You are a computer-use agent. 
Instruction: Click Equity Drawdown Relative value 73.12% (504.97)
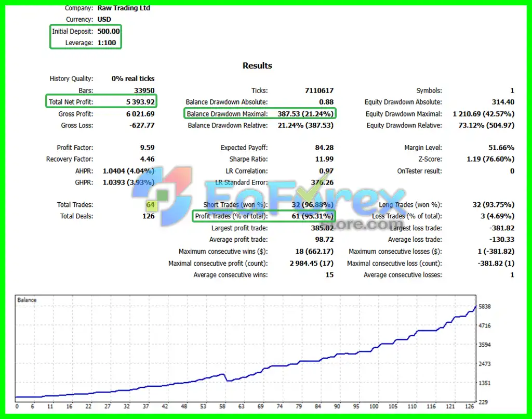(x=486, y=125)
